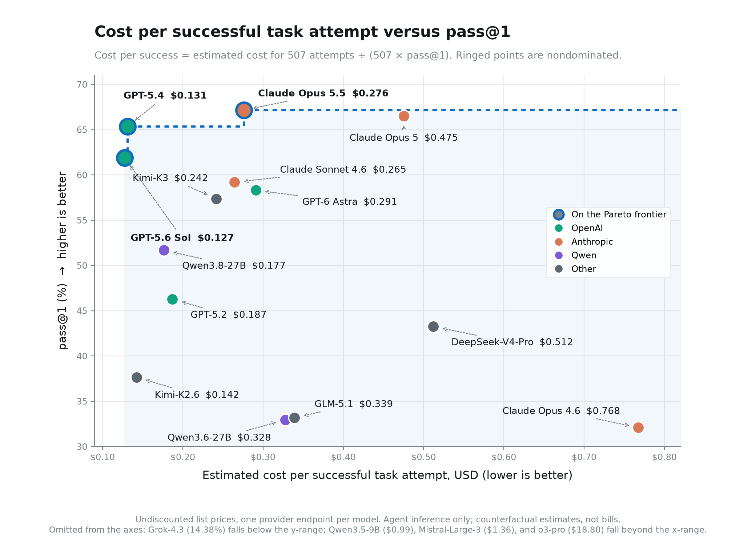Select the Kimi-K3 gray marker

pos(216,199)
